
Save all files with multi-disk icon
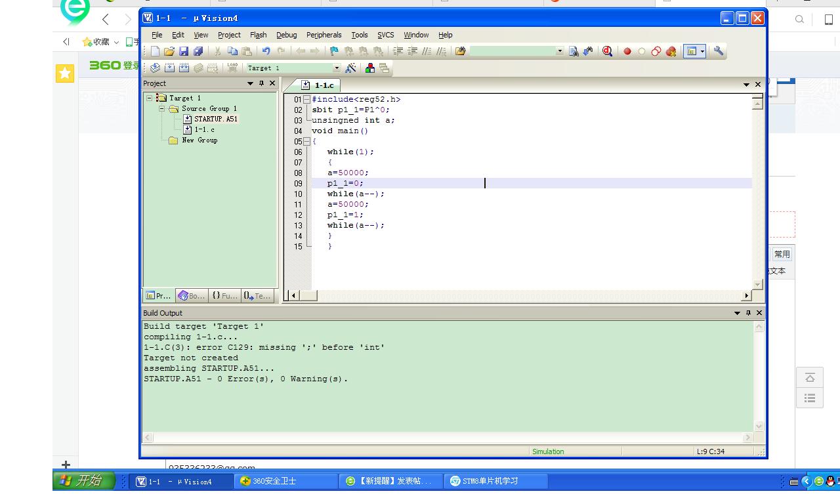(198, 51)
